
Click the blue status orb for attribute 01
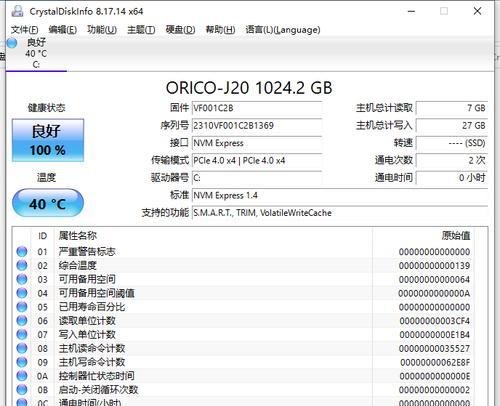(22, 251)
